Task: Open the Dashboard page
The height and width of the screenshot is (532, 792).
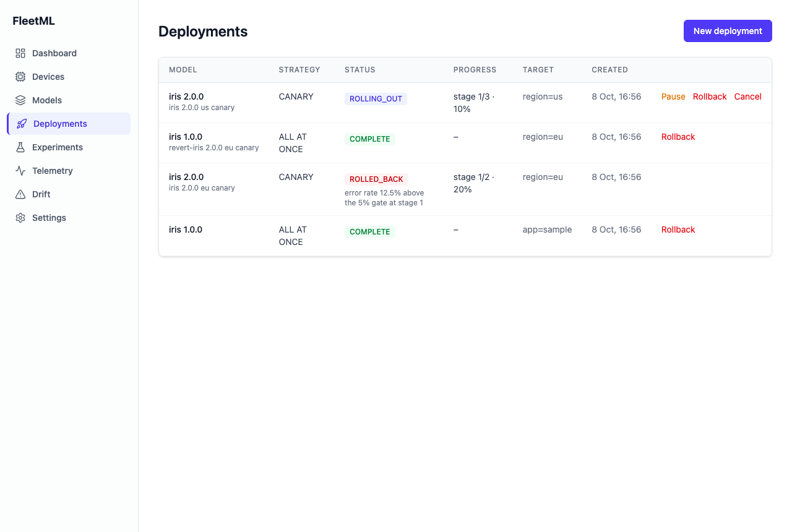Action: 69,53
